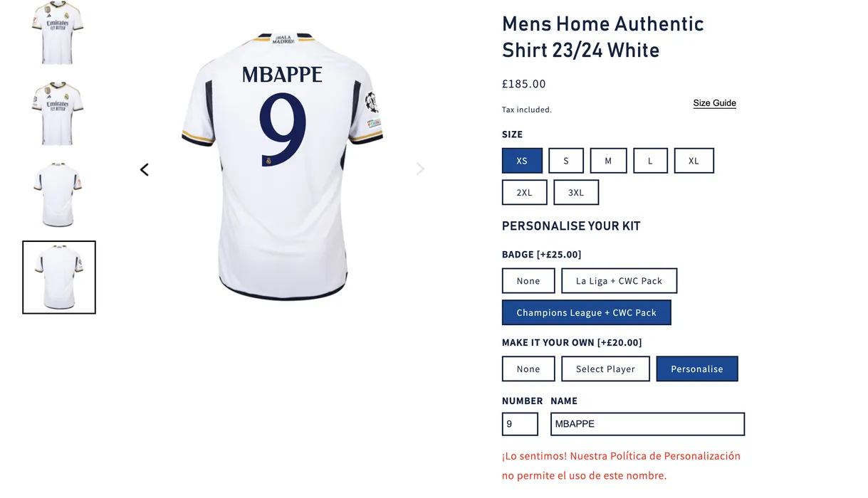The image size is (868, 498).
Task: Click the shirt NUMBER input field
Action: 520,424
